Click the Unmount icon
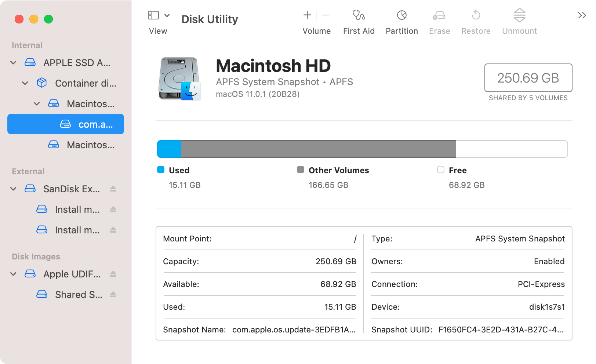 [x=520, y=15]
